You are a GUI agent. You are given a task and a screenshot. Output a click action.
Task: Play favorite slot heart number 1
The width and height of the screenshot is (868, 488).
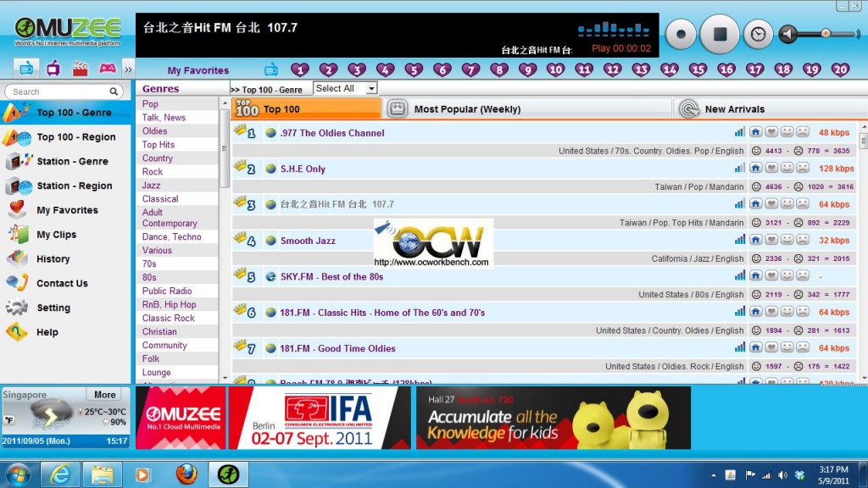300,69
